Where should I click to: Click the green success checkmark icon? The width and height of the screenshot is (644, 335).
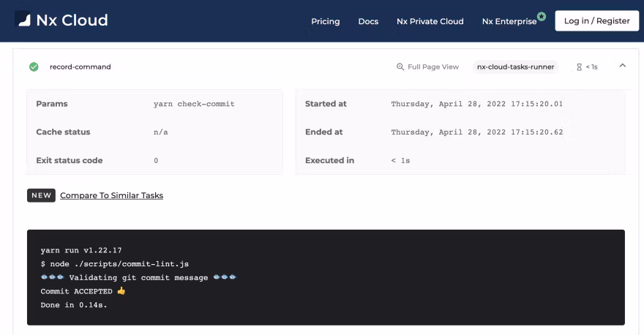click(34, 67)
